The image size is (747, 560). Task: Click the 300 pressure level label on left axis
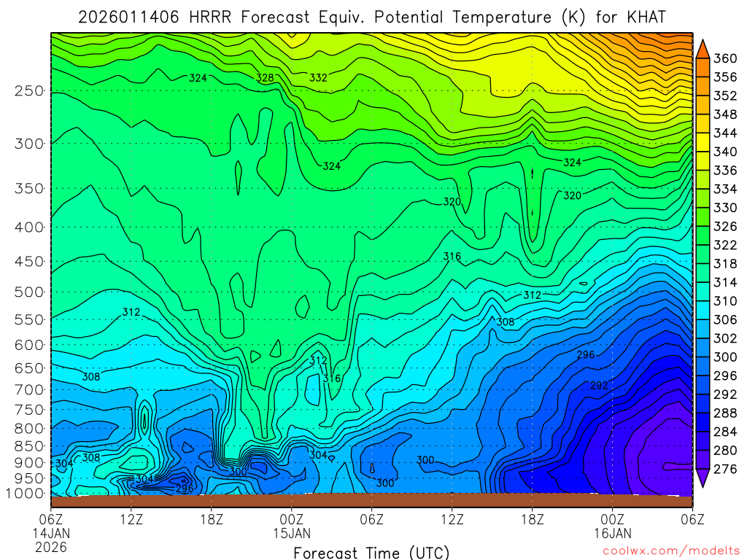coord(29,144)
